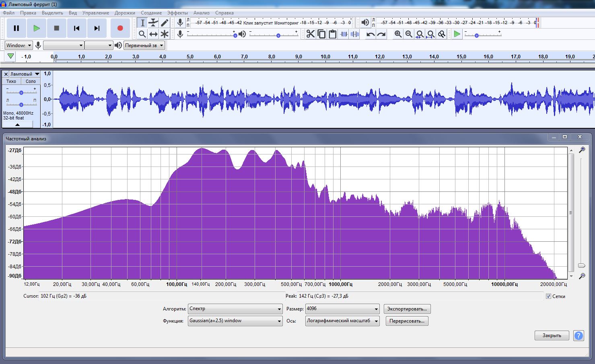Click the Zoom In magnifier in toolbar
Viewport: 595px width, 364px height.
pyautogui.click(x=398, y=34)
